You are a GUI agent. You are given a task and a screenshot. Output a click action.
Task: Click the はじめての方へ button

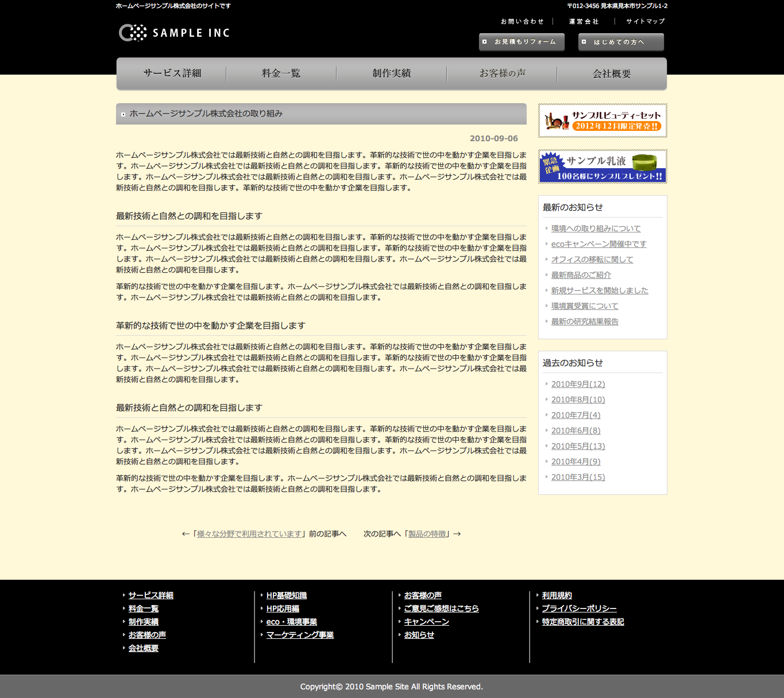(620, 42)
